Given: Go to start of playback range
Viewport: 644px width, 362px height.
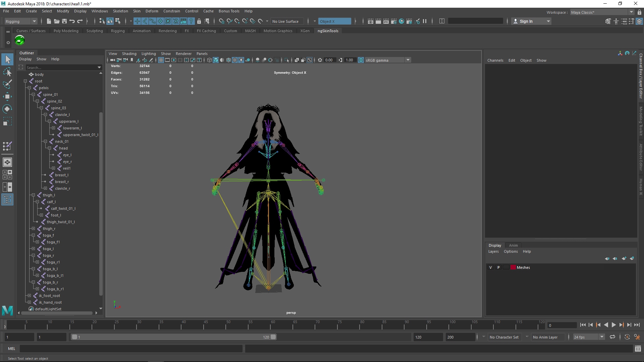Looking at the screenshot, I should coord(583,325).
